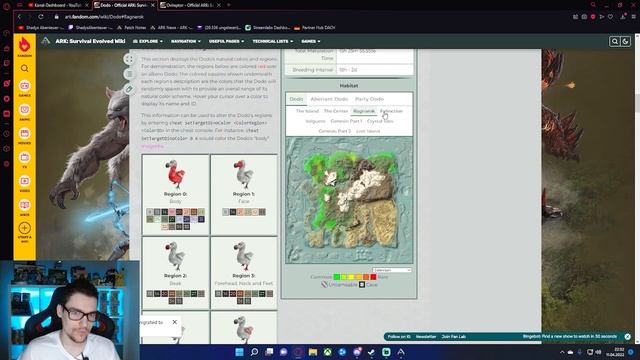Open the Fandom sidebar search icon
Screen dimensions: 640x360
click(x=24, y=68)
